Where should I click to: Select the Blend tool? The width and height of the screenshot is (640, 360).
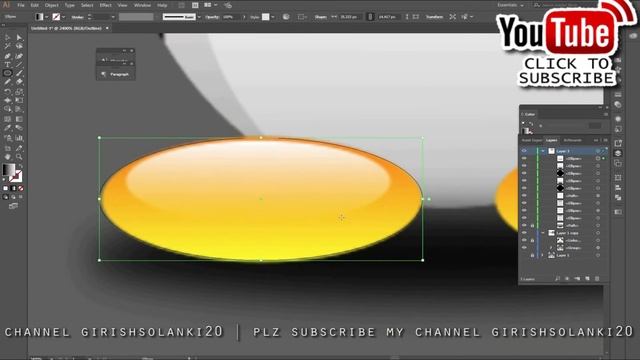[19, 128]
